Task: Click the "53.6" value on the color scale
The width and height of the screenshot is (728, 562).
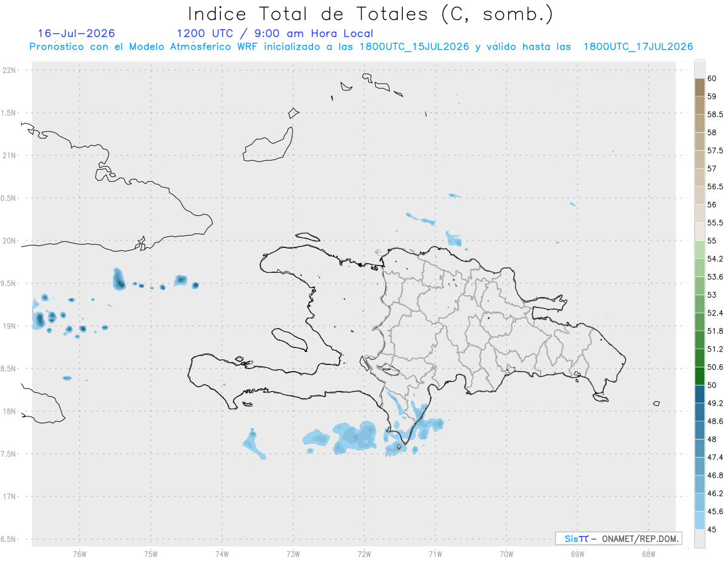Action: 715,277
